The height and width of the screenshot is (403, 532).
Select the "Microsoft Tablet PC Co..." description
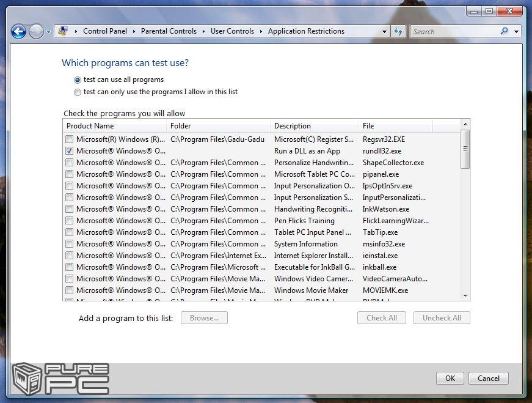[x=314, y=174]
